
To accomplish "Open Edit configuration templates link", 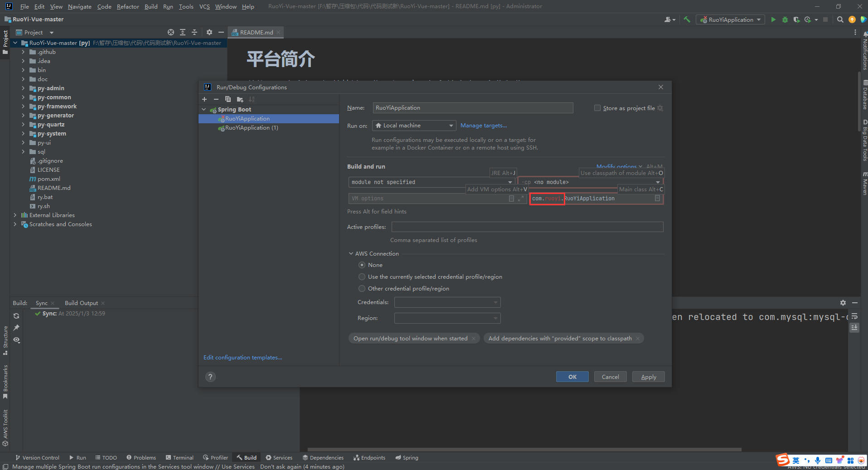I will [x=243, y=358].
